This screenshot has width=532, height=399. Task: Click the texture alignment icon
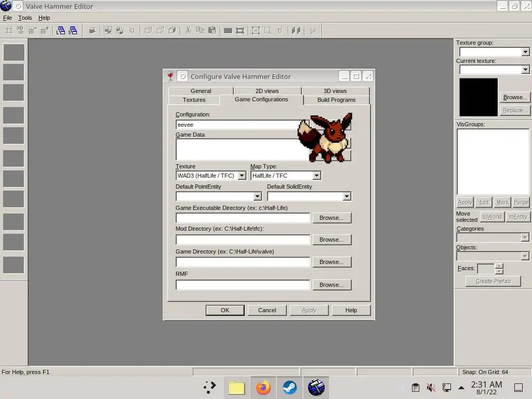tap(296, 31)
